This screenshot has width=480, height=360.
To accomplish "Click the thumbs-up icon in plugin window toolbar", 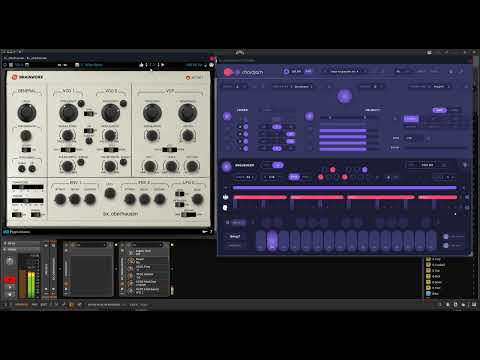I will point(141,65).
